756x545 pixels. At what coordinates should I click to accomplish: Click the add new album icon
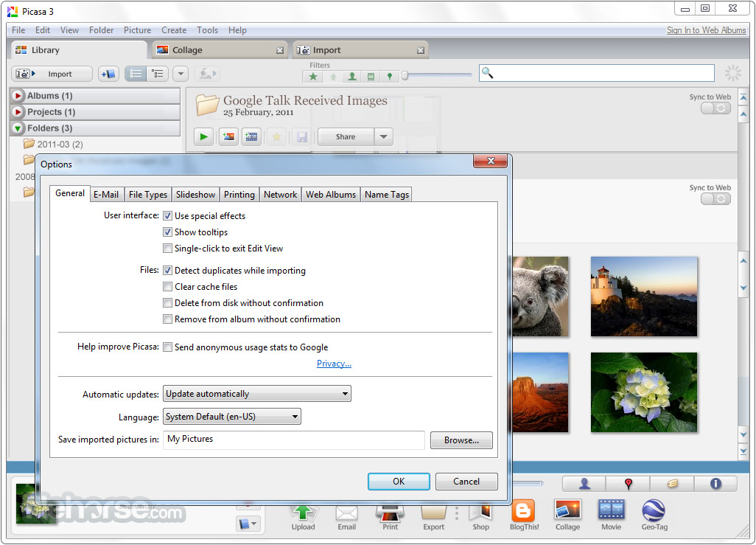tap(108, 74)
